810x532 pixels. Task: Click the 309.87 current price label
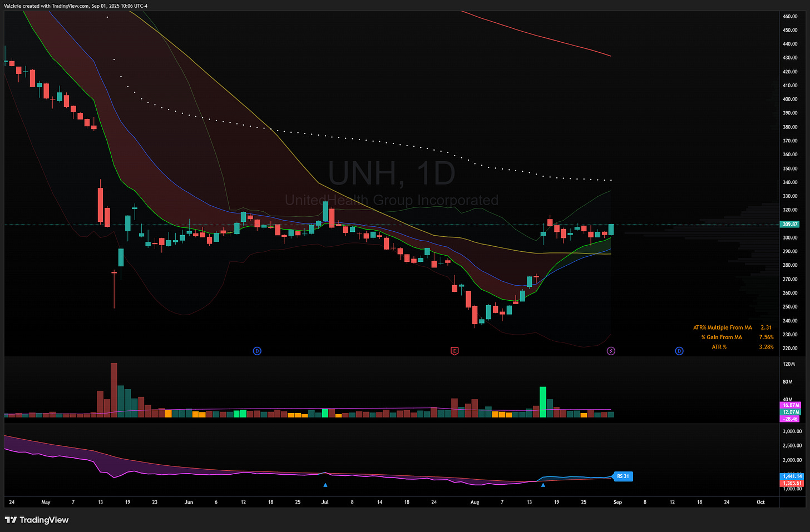[790, 224]
